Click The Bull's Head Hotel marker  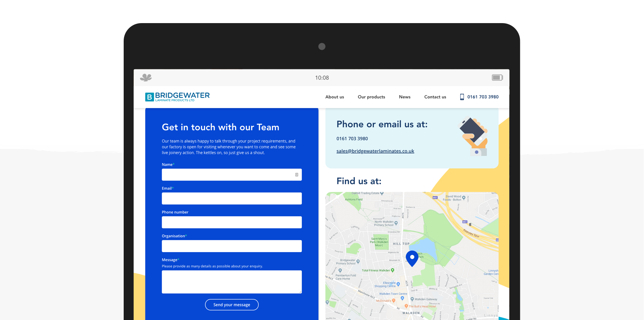pos(406,306)
